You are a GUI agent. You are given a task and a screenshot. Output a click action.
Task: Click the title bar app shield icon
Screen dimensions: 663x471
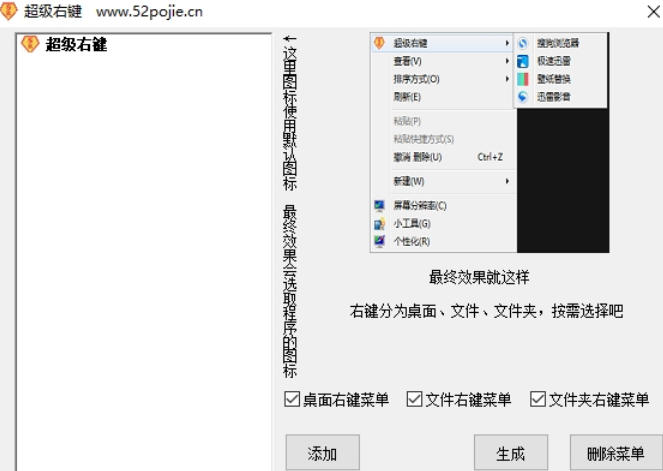(8, 11)
